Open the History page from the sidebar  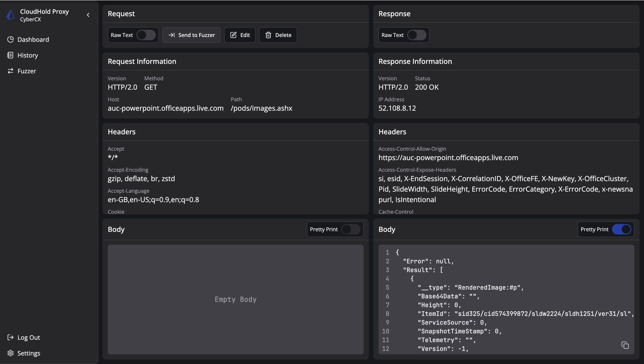(28, 55)
